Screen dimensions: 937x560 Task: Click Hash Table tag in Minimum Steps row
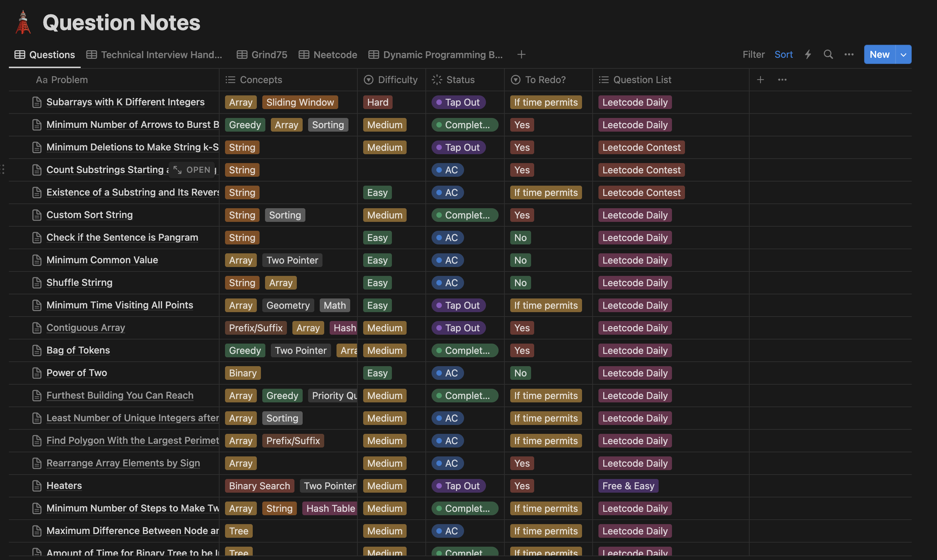point(330,508)
